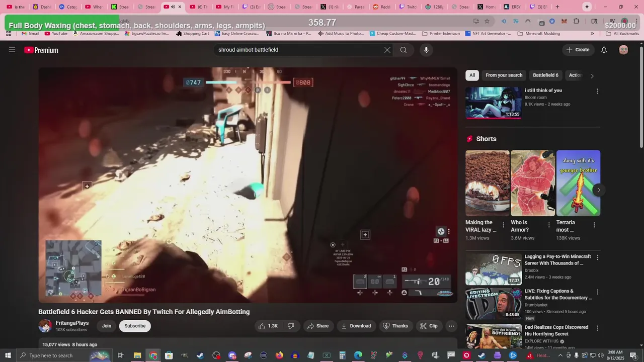Open the Printer Extension bookmark folder

[x=441, y=33]
